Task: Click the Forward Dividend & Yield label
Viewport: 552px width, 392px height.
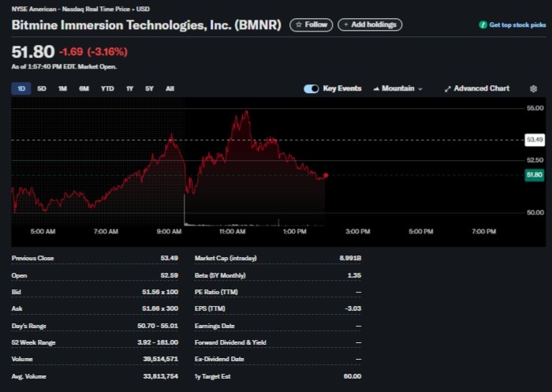Action: click(230, 342)
